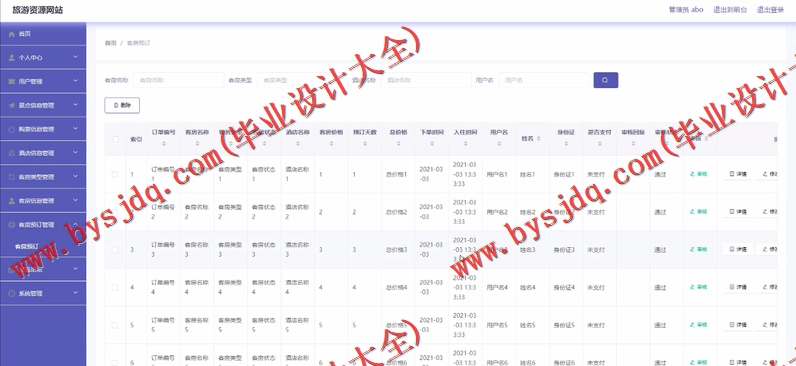
Task: Open 详情 for the 用户名1 row
Action: coord(738,174)
